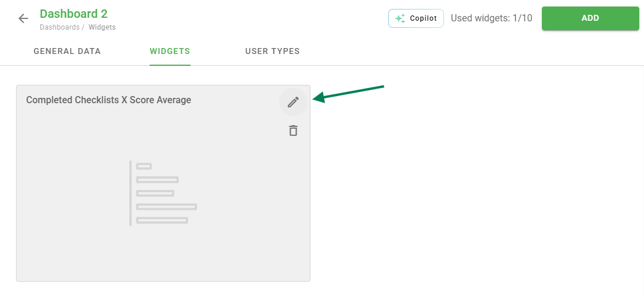The height and width of the screenshot is (296, 644).
Task: Delete the widget using the trash icon
Action: pos(293,131)
